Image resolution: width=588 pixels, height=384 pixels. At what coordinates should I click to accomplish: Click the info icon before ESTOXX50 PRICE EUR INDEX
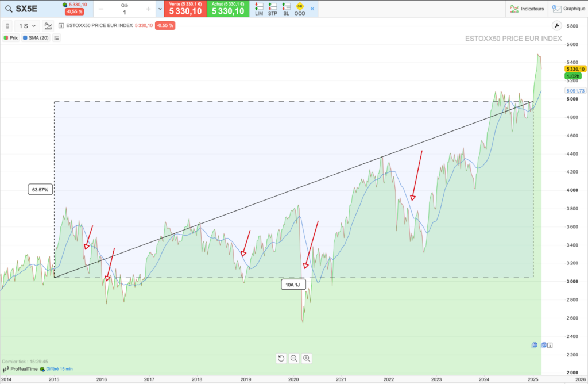coord(61,25)
